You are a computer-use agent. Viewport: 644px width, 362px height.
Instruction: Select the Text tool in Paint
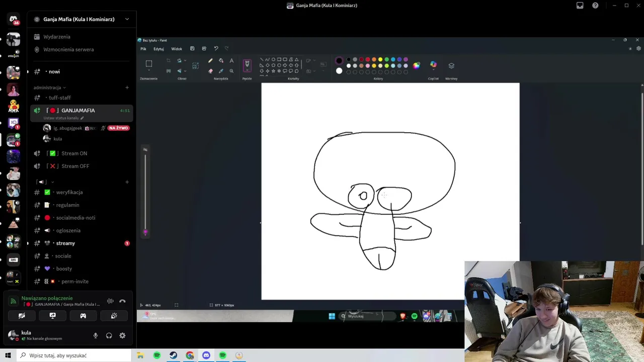[231, 61]
